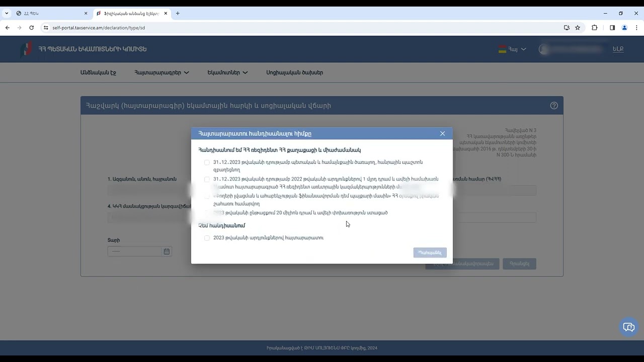Open the help question mark icon
Screen dimensions: 644x362
click(554, 106)
